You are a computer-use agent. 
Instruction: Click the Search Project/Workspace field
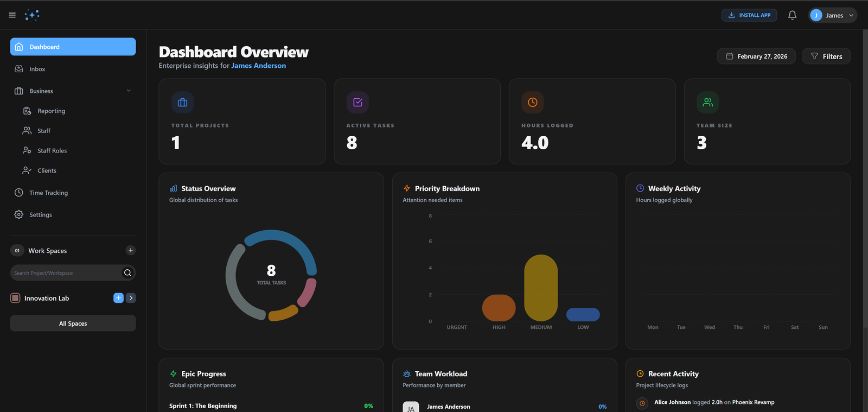(65, 273)
